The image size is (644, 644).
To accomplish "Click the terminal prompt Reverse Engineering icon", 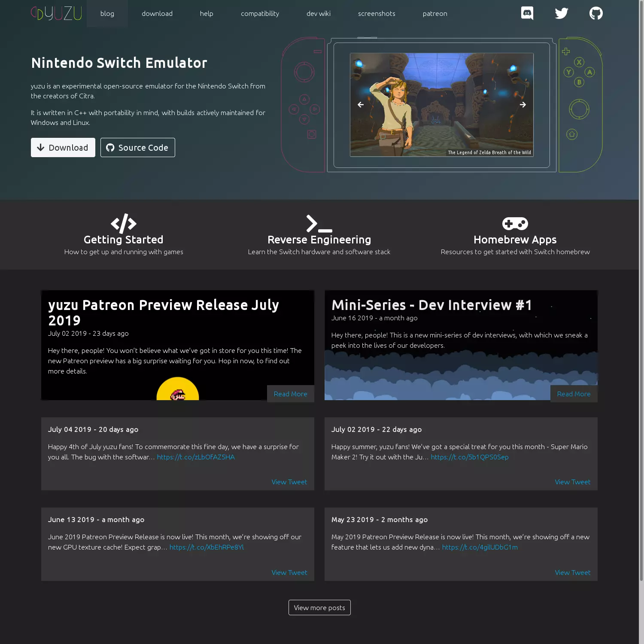I will point(319,224).
